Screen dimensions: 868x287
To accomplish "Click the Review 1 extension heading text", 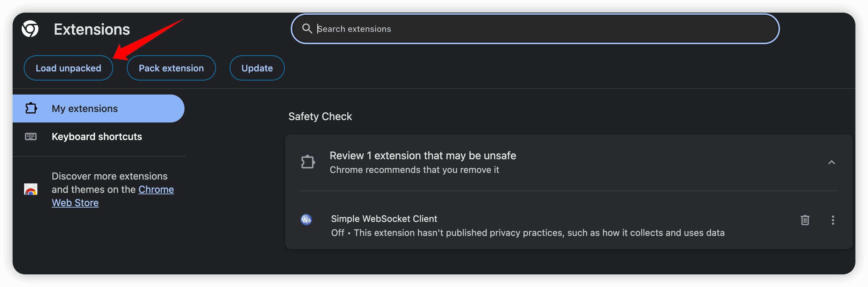I will point(423,155).
